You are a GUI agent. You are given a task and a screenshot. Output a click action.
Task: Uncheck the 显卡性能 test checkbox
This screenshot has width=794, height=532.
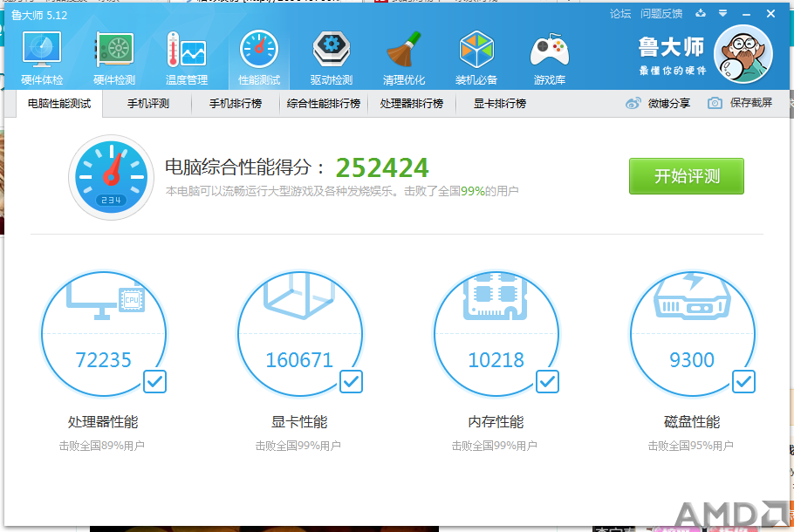[x=351, y=382]
